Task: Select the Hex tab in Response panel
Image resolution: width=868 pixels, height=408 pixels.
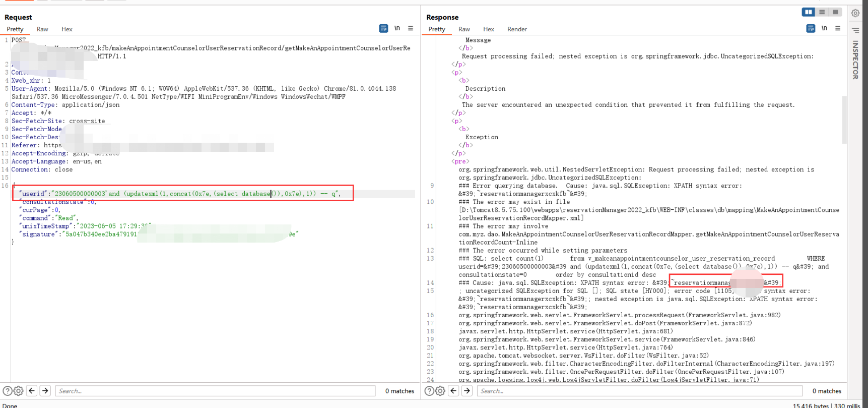Action: [489, 29]
